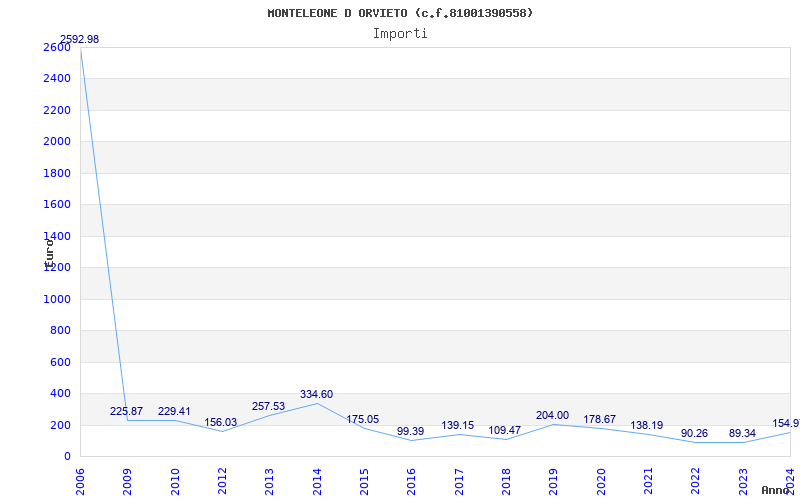Select the 90.26 value label
800x500 pixels.
pyautogui.click(x=694, y=434)
